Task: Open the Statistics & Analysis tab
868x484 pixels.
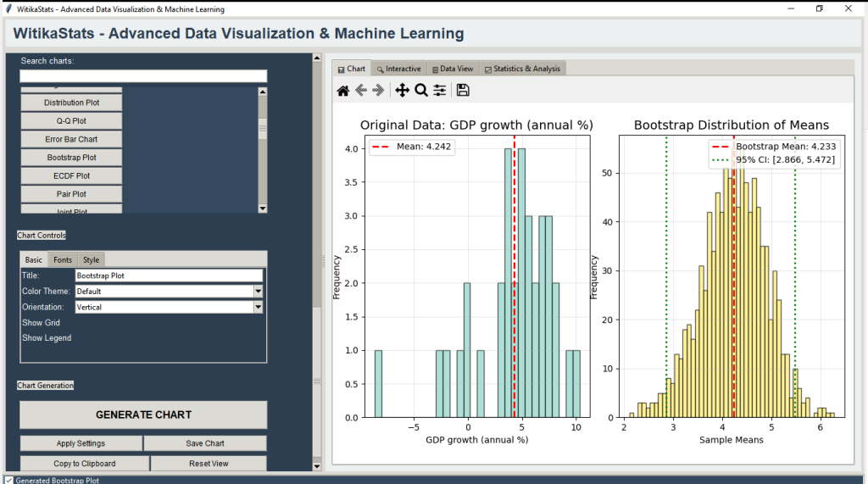Action: point(522,69)
